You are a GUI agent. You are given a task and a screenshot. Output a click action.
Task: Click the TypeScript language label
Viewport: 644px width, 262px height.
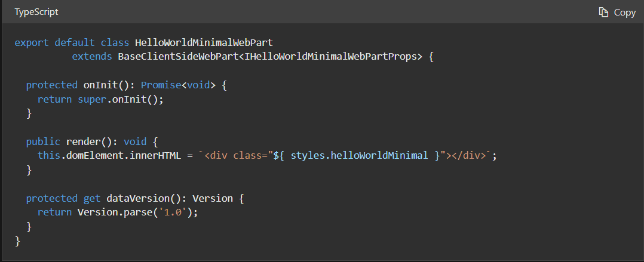click(36, 13)
